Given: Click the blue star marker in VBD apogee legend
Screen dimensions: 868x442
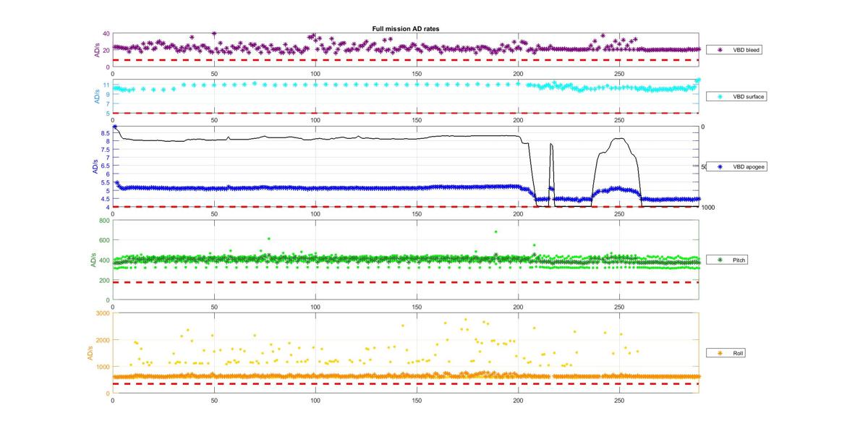Looking at the screenshot, I should 719,166.
